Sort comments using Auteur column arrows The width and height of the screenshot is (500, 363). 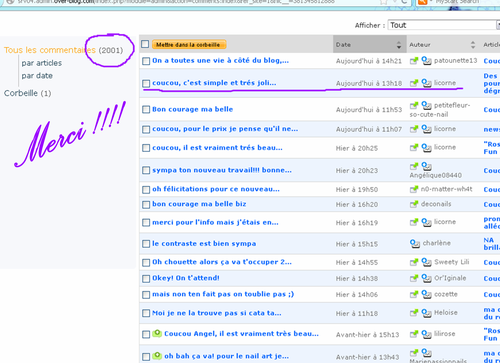tap(473, 45)
